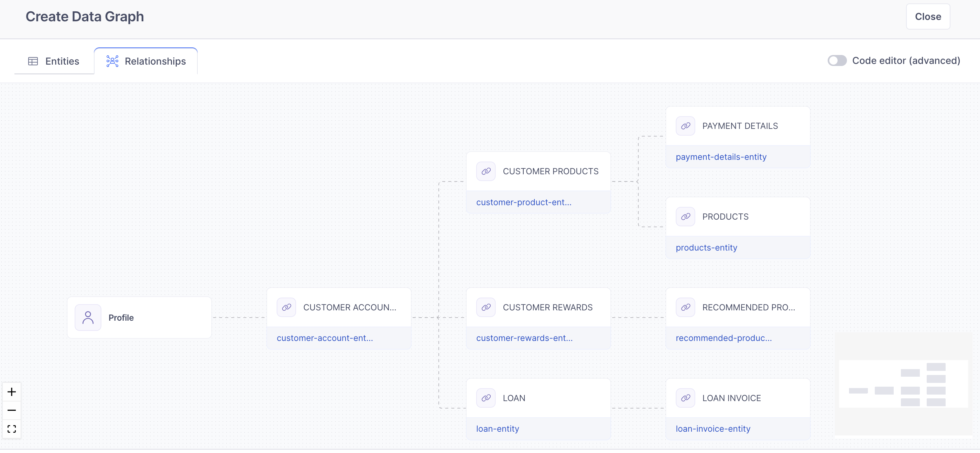Open the payment-details-entity link
This screenshot has height=453, width=980.
click(x=721, y=157)
